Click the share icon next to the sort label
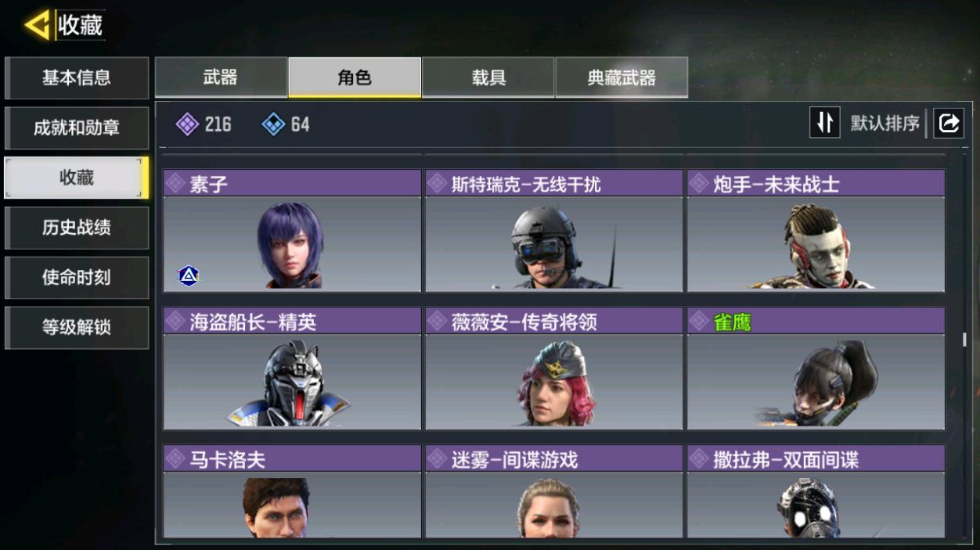Screen dimensions: 980x550 [x=949, y=124]
